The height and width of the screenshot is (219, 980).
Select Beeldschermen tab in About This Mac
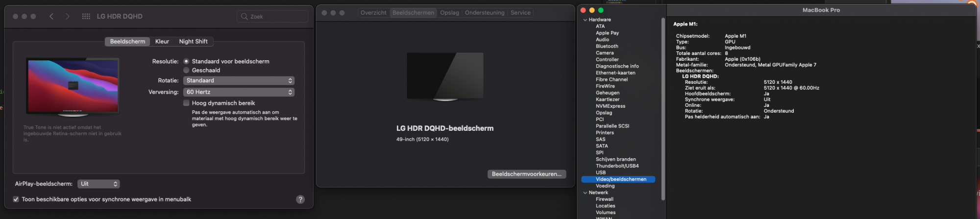click(x=414, y=13)
